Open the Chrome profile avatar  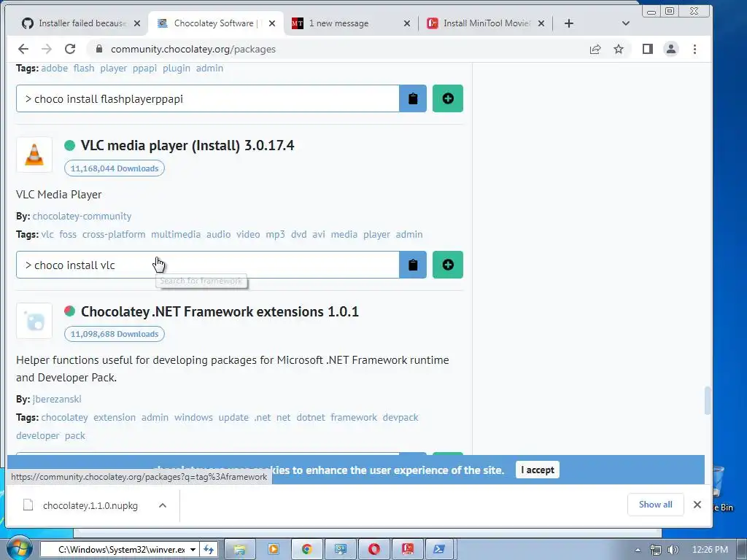point(671,49)
